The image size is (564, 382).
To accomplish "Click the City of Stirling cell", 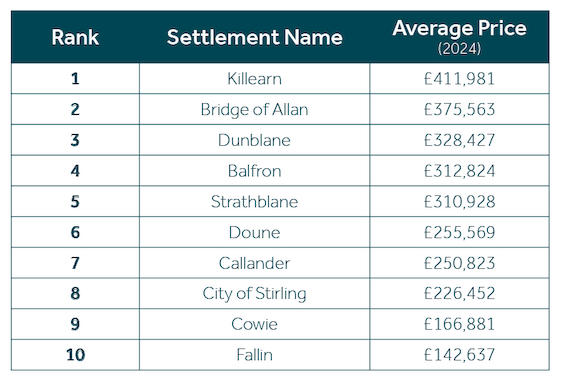I will click(254, 294).
